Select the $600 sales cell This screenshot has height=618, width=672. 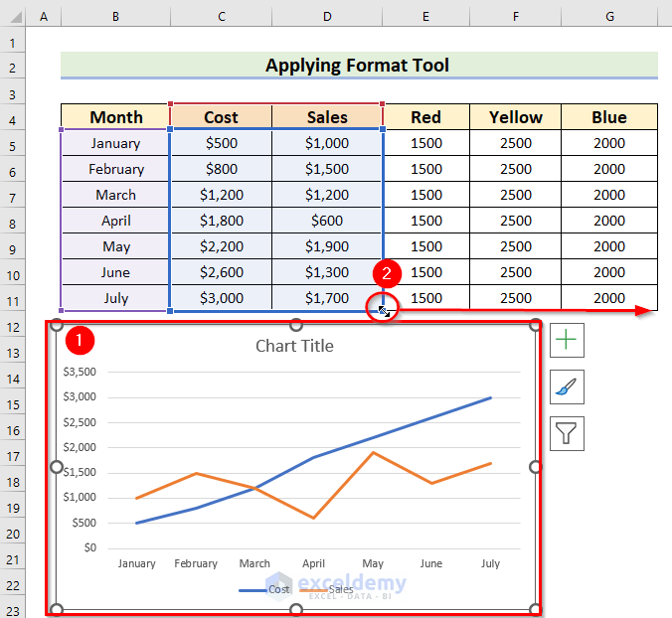[327, 221]
